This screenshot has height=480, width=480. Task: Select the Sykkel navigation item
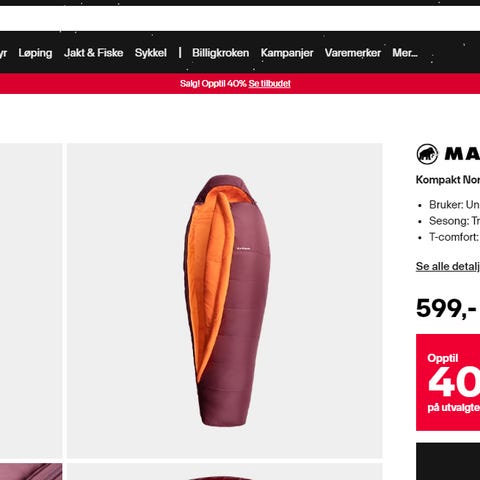click(x=151, y=53)
